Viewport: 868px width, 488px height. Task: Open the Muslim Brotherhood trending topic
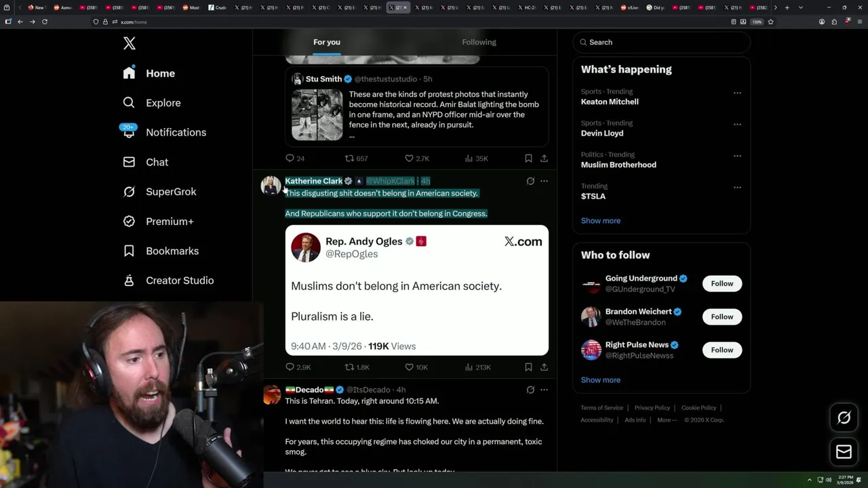(618, 165)
